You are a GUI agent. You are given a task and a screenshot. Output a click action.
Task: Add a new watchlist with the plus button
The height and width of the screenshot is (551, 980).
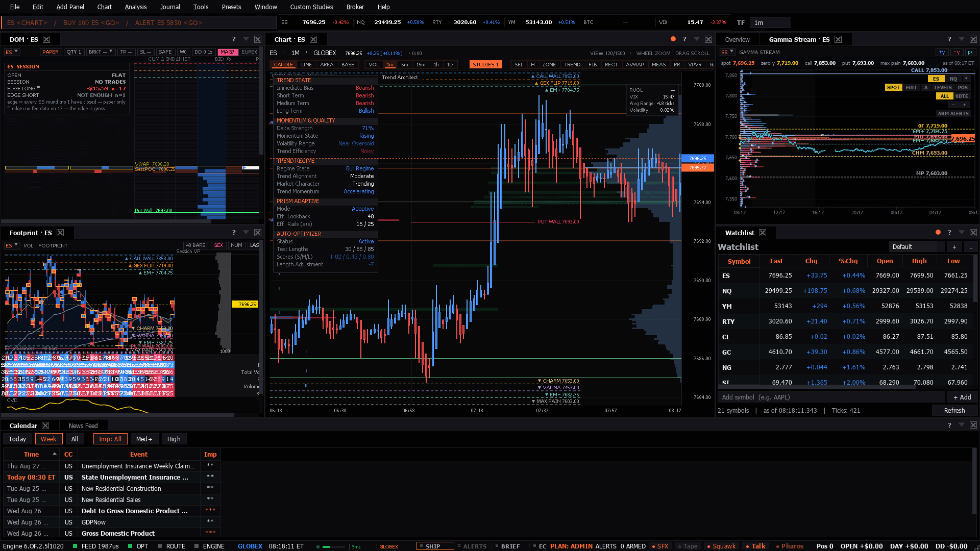point(954,247)
